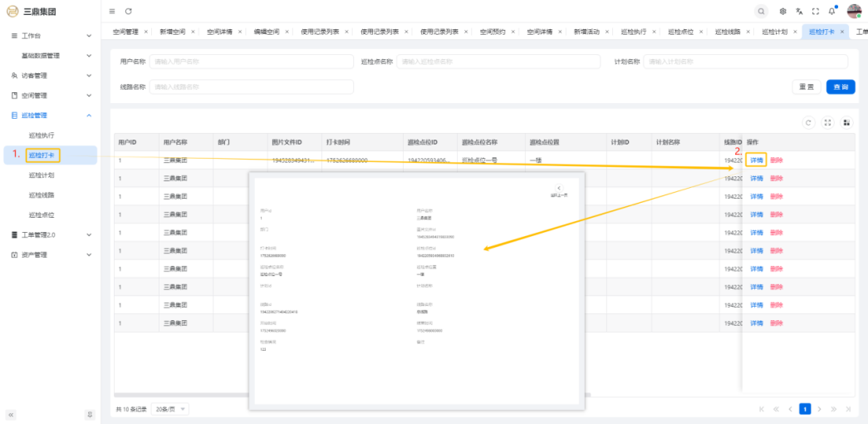Open notifications bell icon
The image size is (868, 424).
click(832, 11)
